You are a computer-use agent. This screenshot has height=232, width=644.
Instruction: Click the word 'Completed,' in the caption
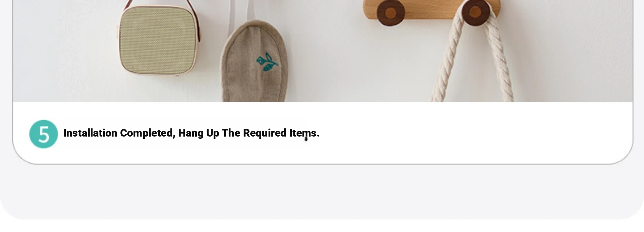(148, 133)
